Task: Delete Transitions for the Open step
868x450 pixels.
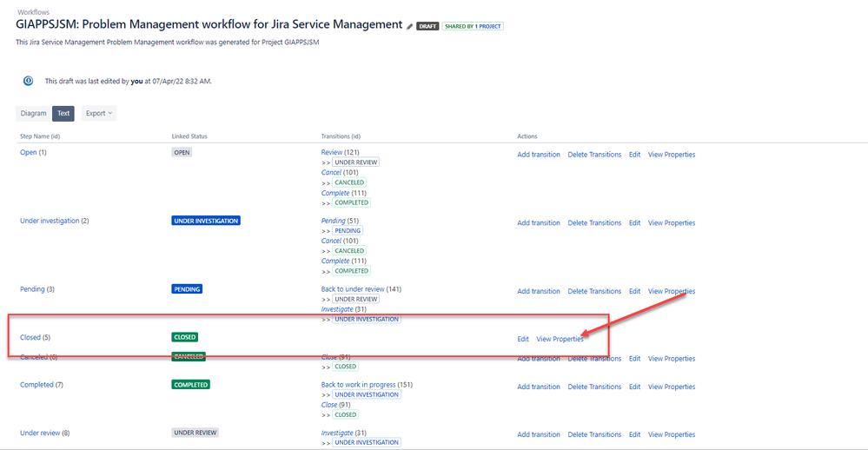Action: point(594,155)
